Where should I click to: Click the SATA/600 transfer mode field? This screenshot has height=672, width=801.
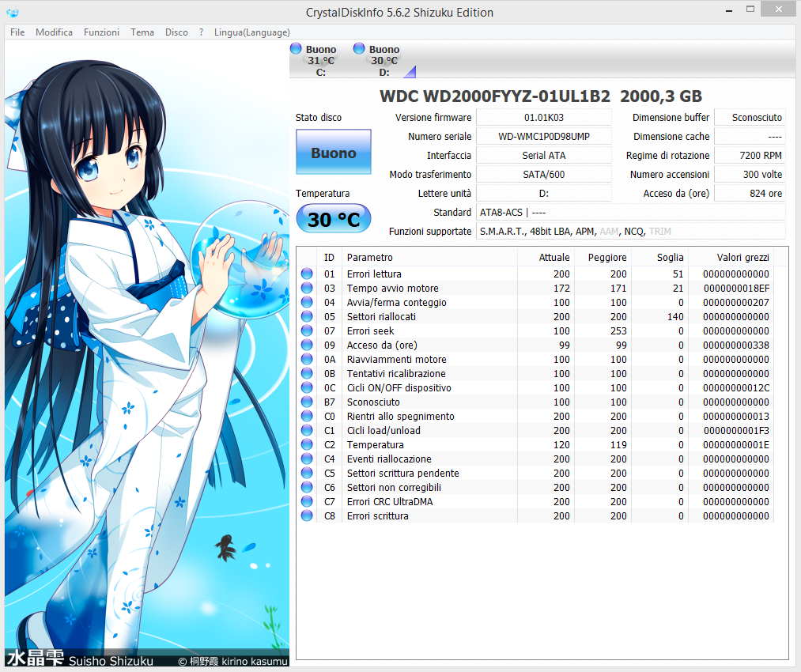[x=544, y=174]
